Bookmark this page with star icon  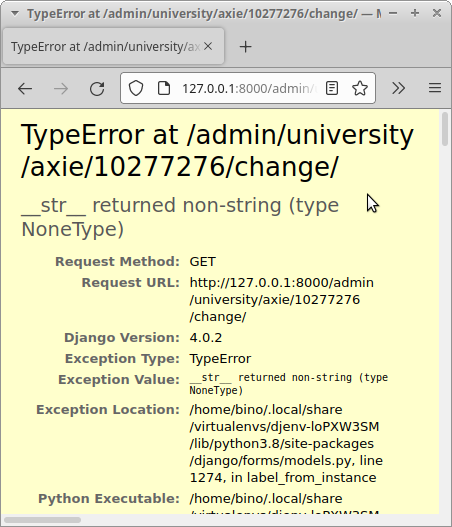pos(360,88)
